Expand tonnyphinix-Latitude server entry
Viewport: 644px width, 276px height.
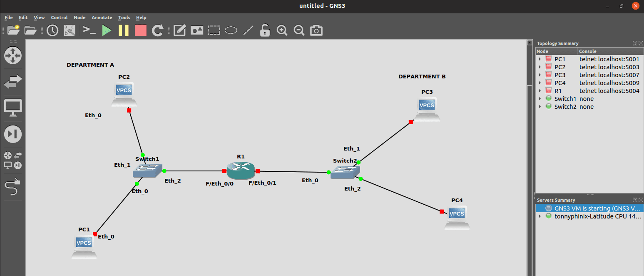(540, 216)
